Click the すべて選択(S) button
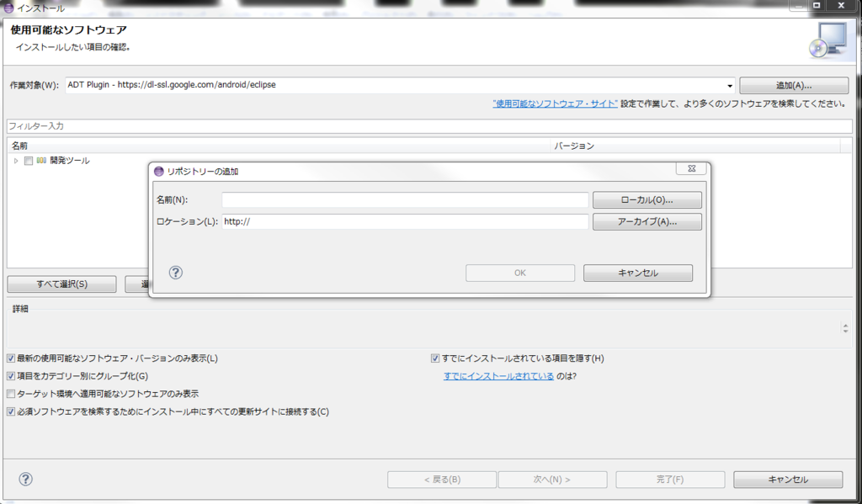Screen dimensions: 862x504 click(61, 284)
